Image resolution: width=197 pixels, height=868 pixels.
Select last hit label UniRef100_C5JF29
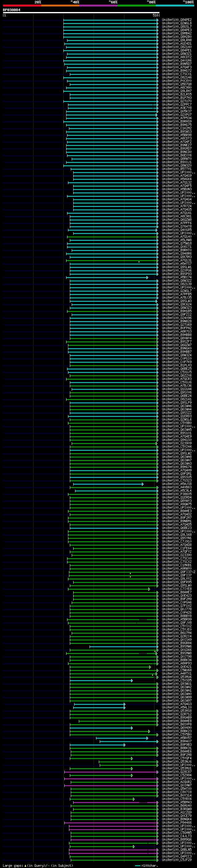pos(177,860)
